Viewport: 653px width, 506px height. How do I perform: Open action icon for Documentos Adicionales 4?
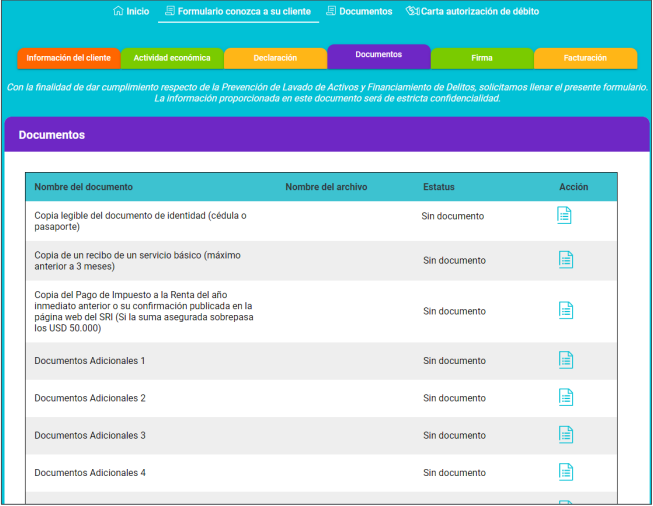click(x=565, y=472)
